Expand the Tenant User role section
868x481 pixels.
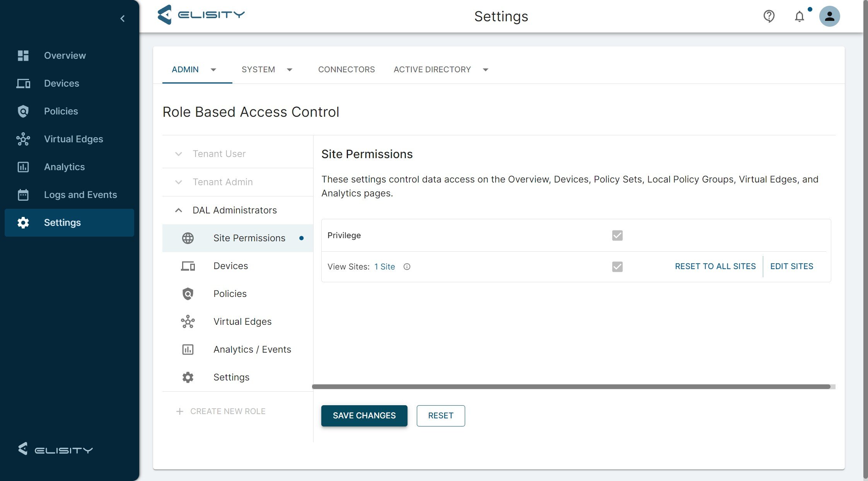(x=178, y=154)
